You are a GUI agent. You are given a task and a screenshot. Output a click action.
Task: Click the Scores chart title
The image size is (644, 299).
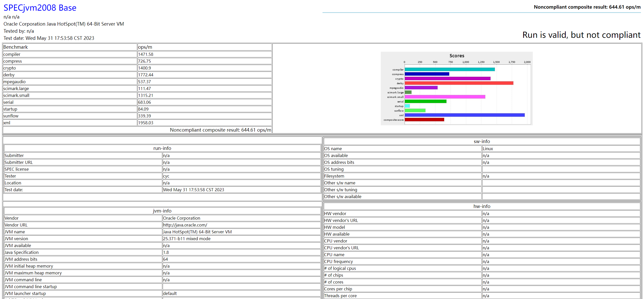pyautogui.click(x=457, y=56)
